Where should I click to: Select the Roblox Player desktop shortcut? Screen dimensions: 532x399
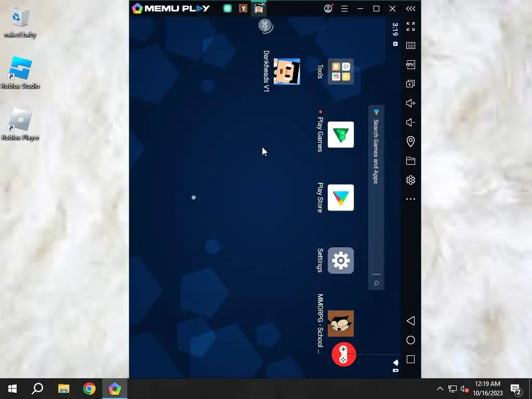pyautogui.click(x=20, y=124)
